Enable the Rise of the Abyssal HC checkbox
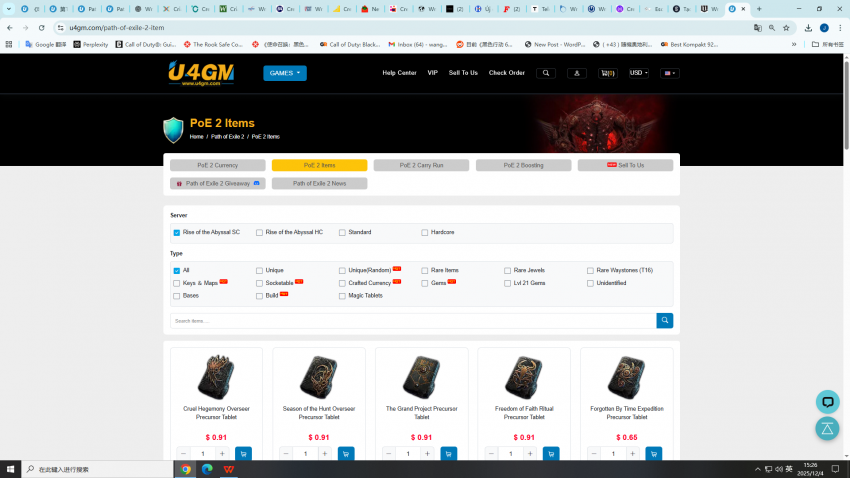The height and width of the screenshot is (478, 850). [259, 232]
